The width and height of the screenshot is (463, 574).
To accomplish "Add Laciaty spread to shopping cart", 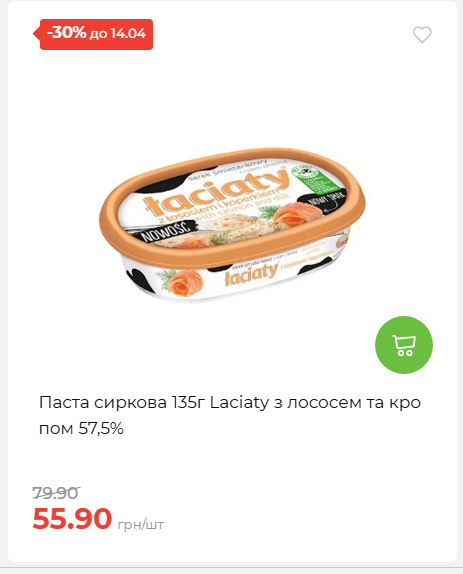I will 404,345.
